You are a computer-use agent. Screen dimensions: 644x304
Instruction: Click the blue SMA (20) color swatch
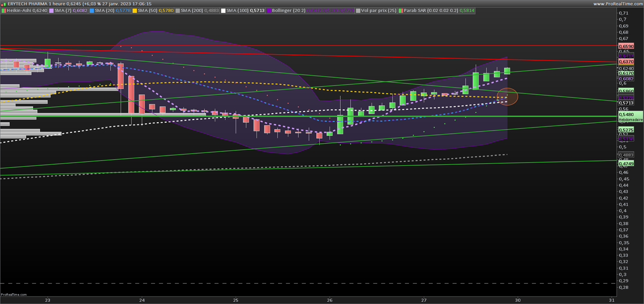(93, 10)
